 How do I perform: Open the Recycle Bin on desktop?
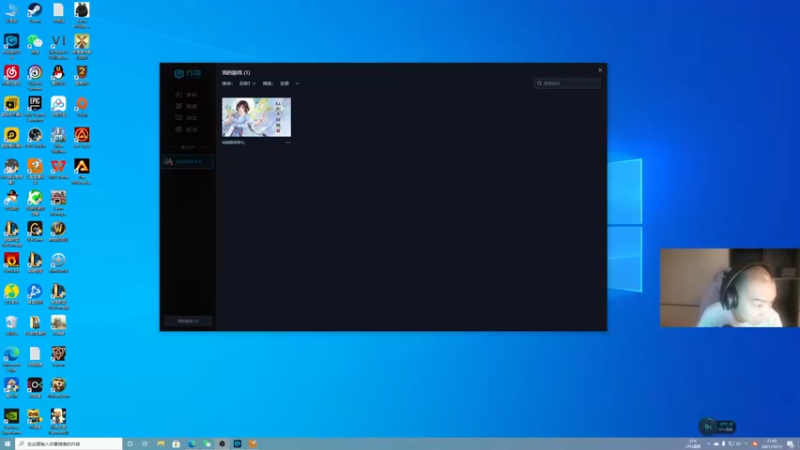point(11,324)
